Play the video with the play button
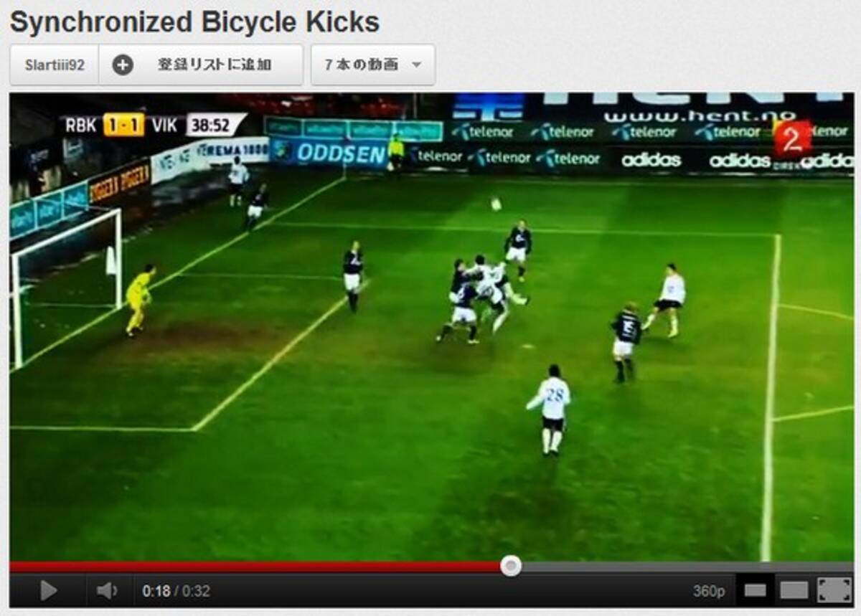861x616 pixels. [48, 591]
